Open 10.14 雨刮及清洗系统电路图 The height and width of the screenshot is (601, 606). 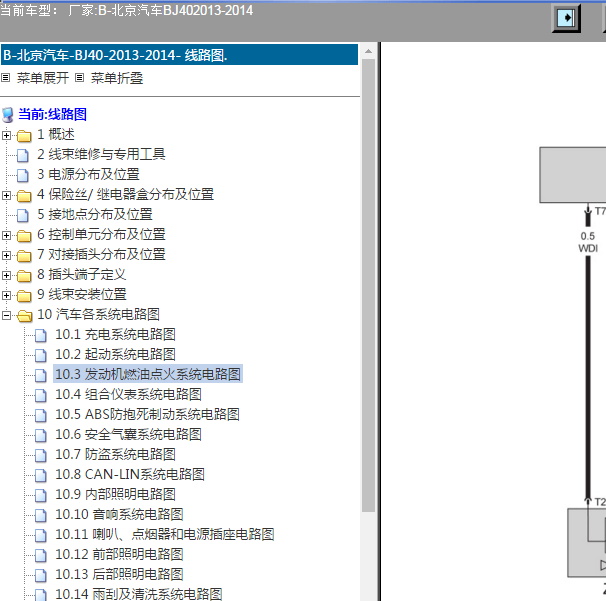(139, 594)
